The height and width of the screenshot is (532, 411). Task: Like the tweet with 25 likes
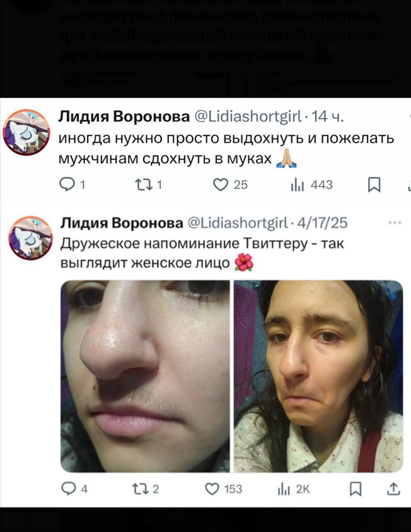click(x=220, y=185)
